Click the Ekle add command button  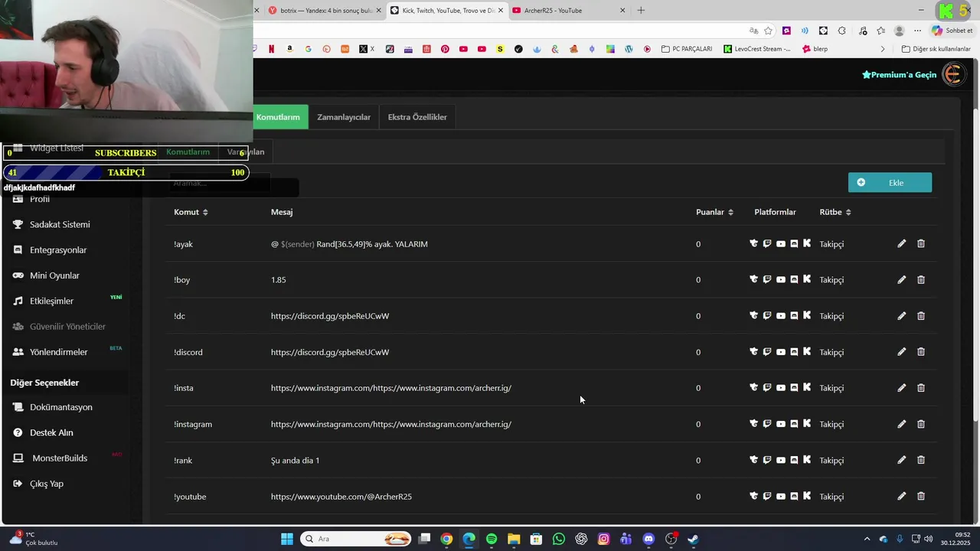coord(890,182)
